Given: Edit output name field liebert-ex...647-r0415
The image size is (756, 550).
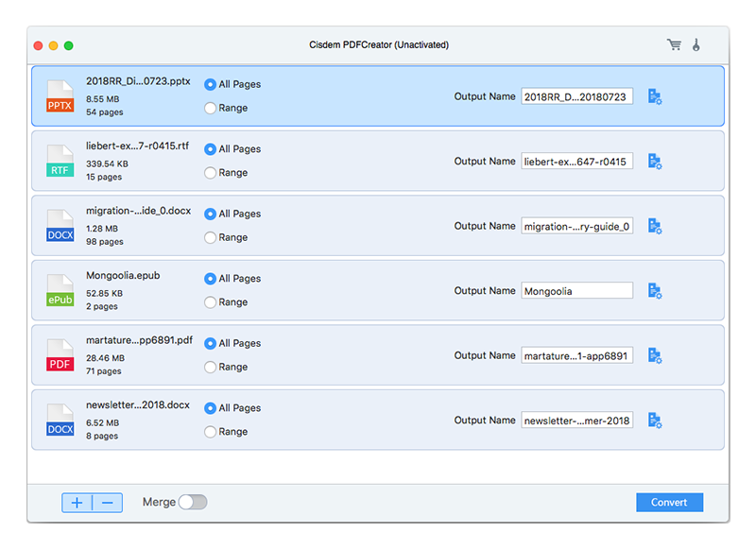Looking at the screenshot, I should pyautogui.click(x=577, y=162).
